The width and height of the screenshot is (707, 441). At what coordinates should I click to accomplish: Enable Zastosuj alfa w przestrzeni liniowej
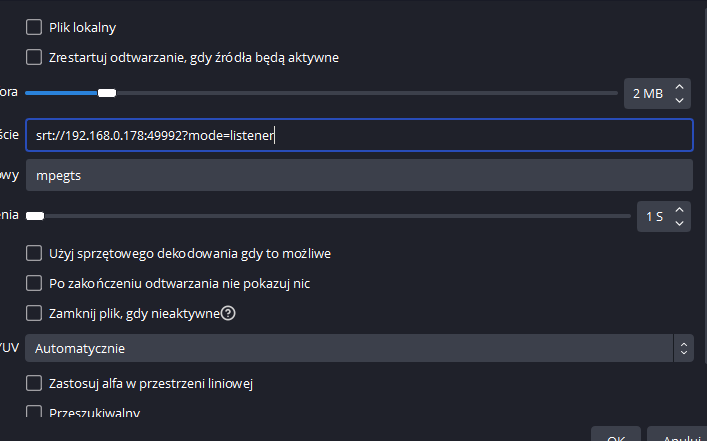(34, 383)
